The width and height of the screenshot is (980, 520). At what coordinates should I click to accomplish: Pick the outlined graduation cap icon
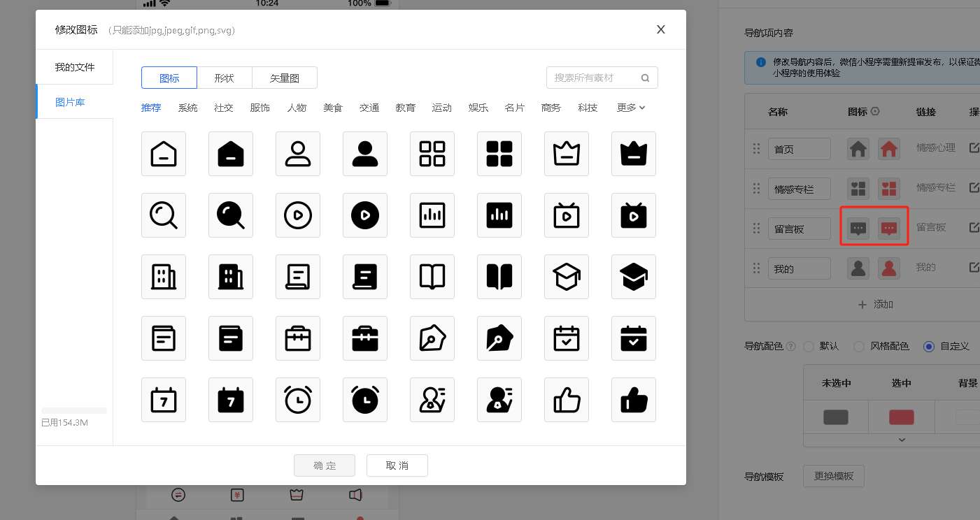click(567, 277)
